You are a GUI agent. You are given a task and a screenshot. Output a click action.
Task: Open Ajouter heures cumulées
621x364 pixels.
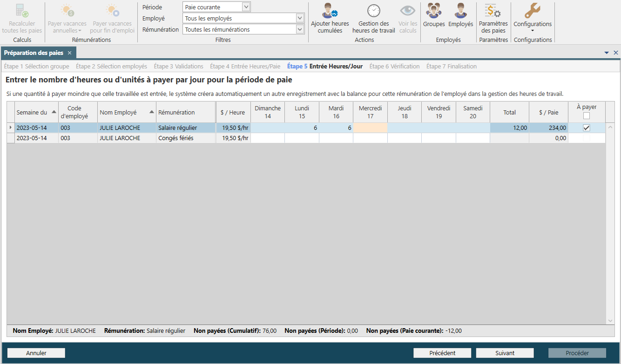[330, 19]
